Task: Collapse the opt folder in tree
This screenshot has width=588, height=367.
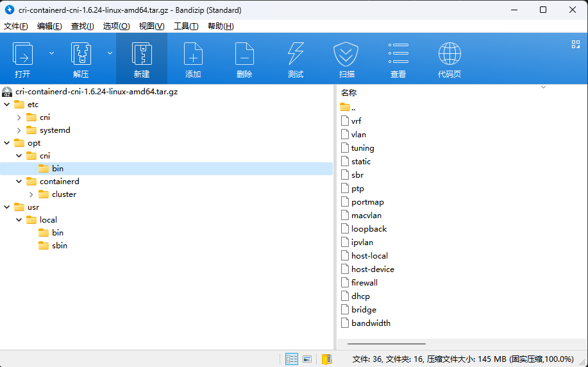Action: pos(7,143)
